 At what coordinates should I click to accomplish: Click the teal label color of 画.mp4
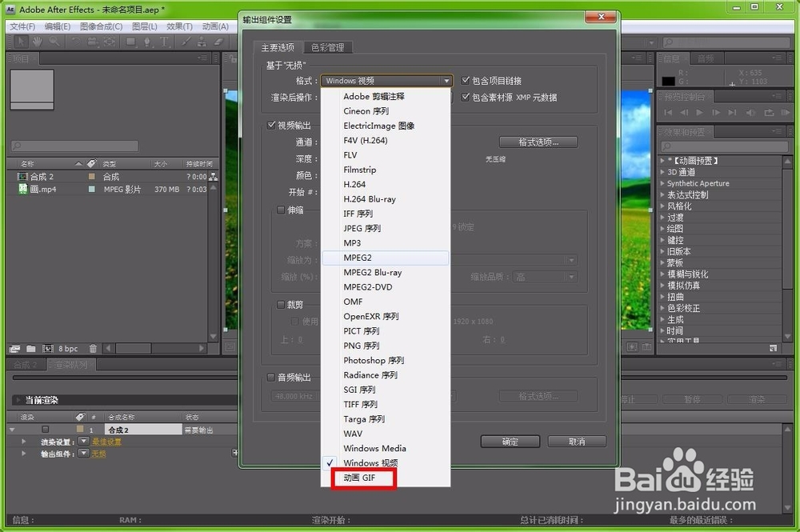[x=92, y=189]
